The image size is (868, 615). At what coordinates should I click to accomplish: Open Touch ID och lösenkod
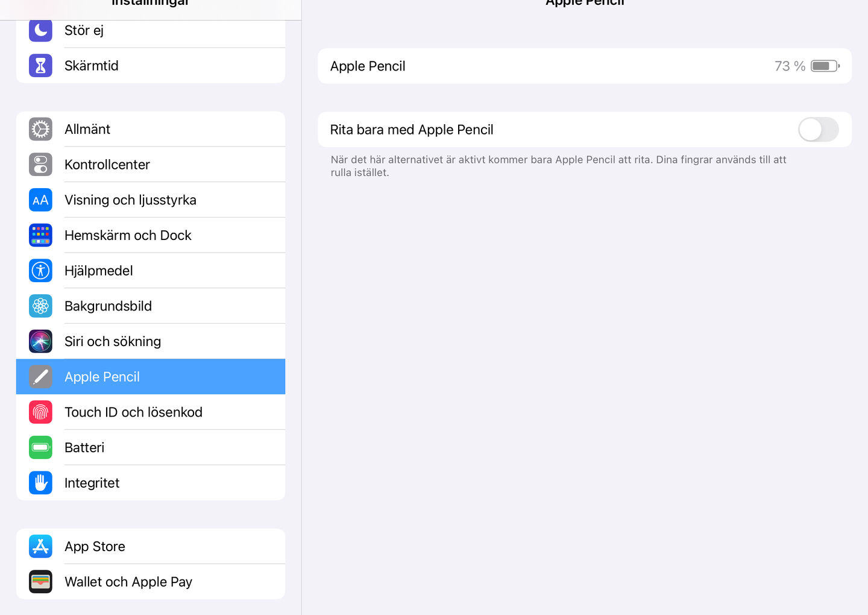[x=151, y=412]
